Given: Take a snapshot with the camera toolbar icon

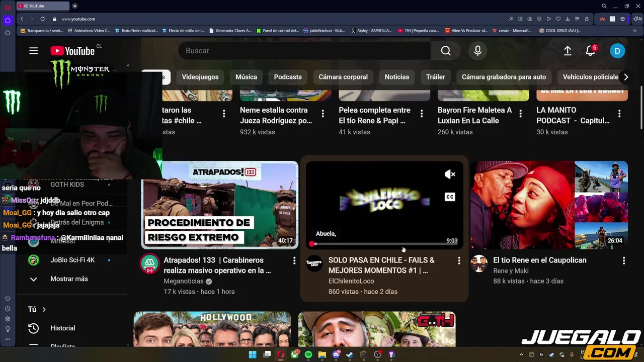Looking at the screenshot, I should point(530,19).
